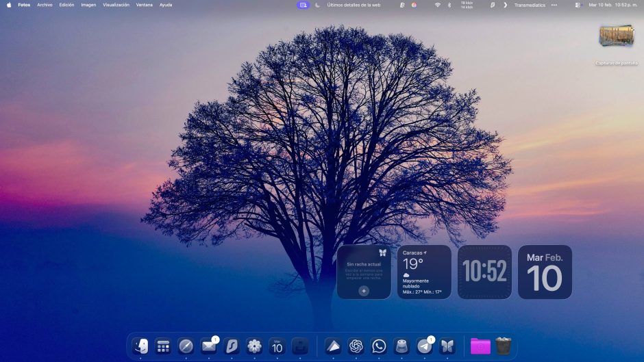Toggle Wi-Fi from the menu bar icon
Screen dimensions: 644x362
pos(437,5)
